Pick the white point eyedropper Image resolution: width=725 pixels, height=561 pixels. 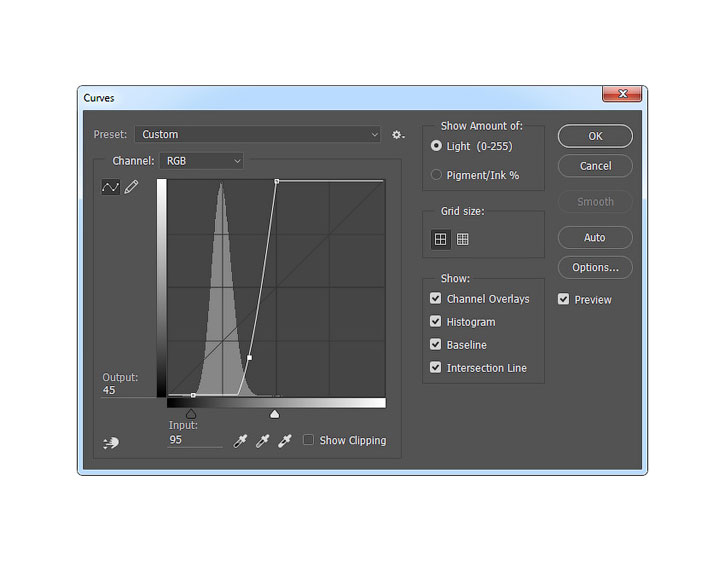(284, 441)
